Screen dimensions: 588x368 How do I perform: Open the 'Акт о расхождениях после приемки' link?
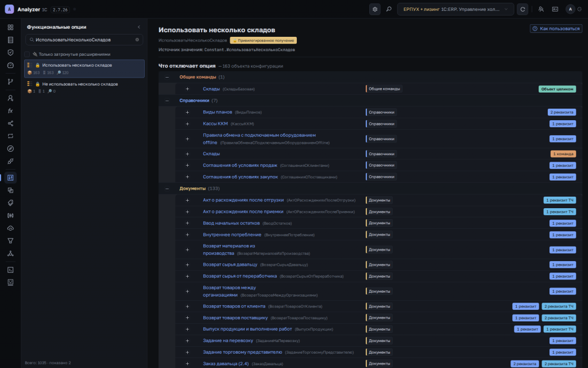[243, 212]
